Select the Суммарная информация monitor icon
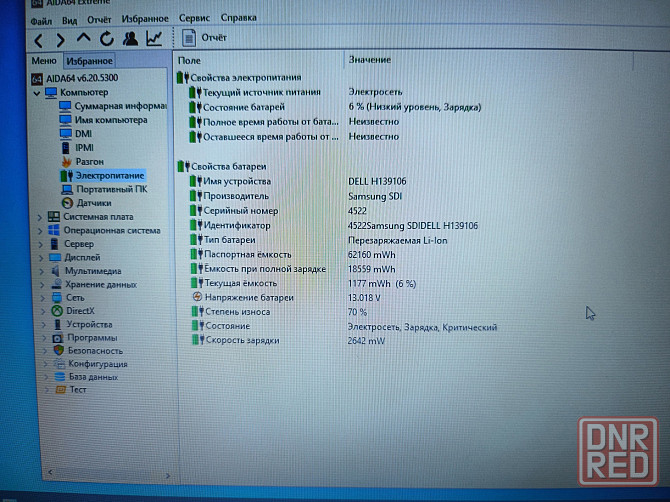The image size is (670, 502). click(x=65, y=106)
